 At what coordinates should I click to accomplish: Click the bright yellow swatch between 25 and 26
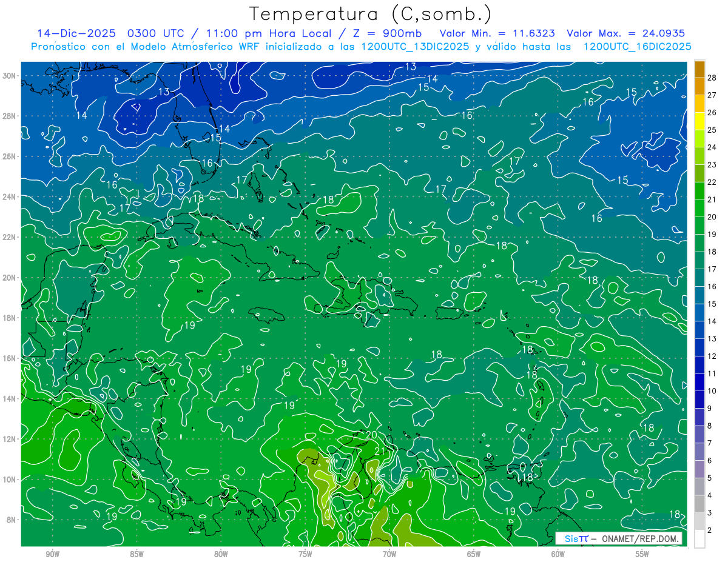coord(699,121)
